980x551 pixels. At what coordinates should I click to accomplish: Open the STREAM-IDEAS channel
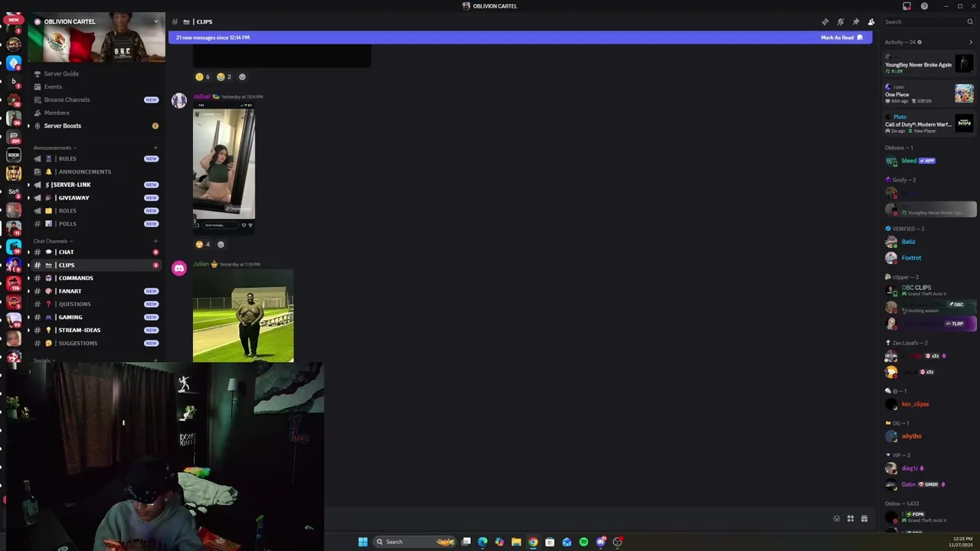pyautogui.click(x=96, y=330)
